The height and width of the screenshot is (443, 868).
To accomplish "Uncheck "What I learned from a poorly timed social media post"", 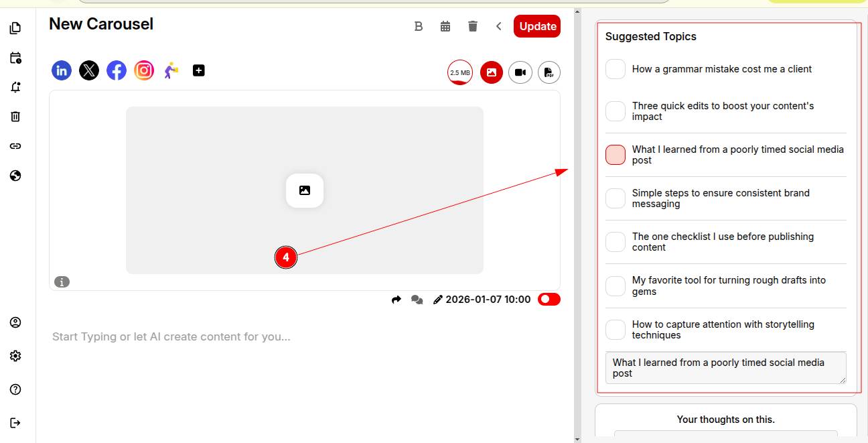I will (616, 155).
